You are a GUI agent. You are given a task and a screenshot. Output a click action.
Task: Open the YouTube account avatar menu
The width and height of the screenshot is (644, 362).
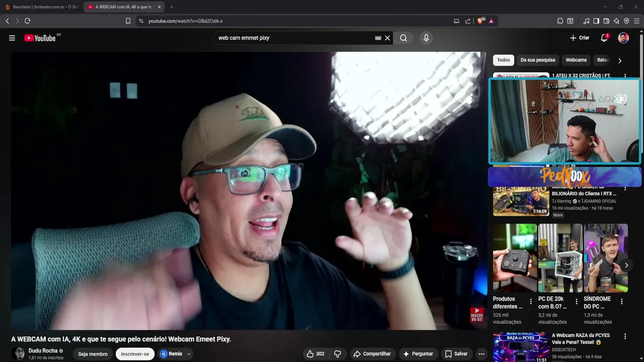(x=623, y=38)
